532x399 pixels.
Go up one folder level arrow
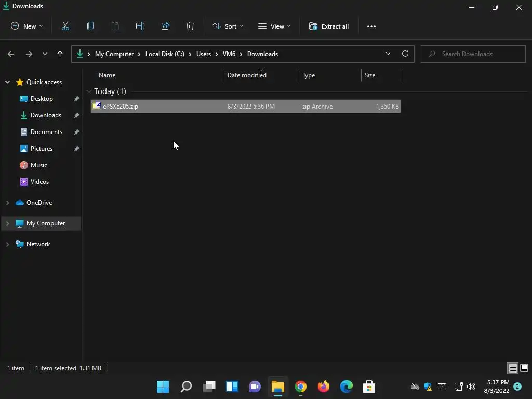click(x=60, y=54)
